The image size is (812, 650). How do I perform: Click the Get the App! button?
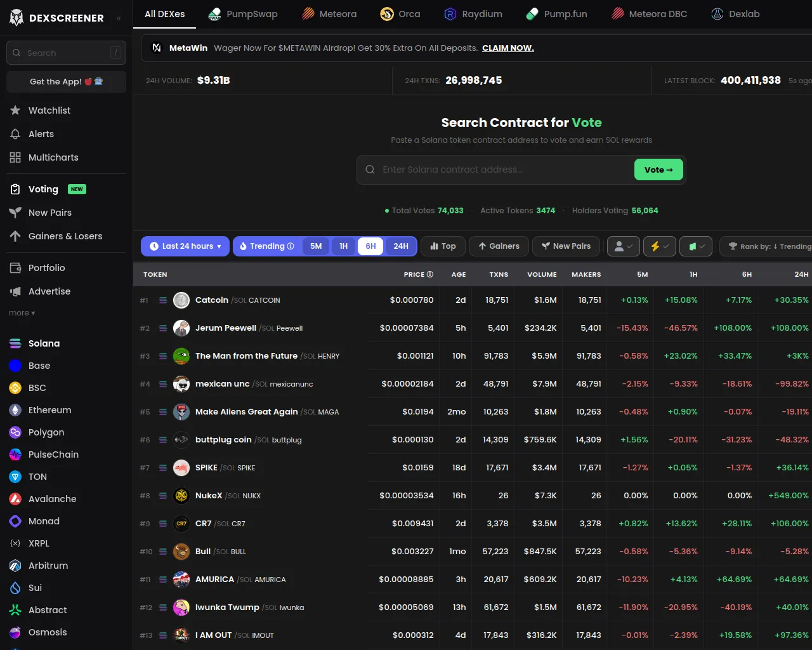tap(66, 82)
